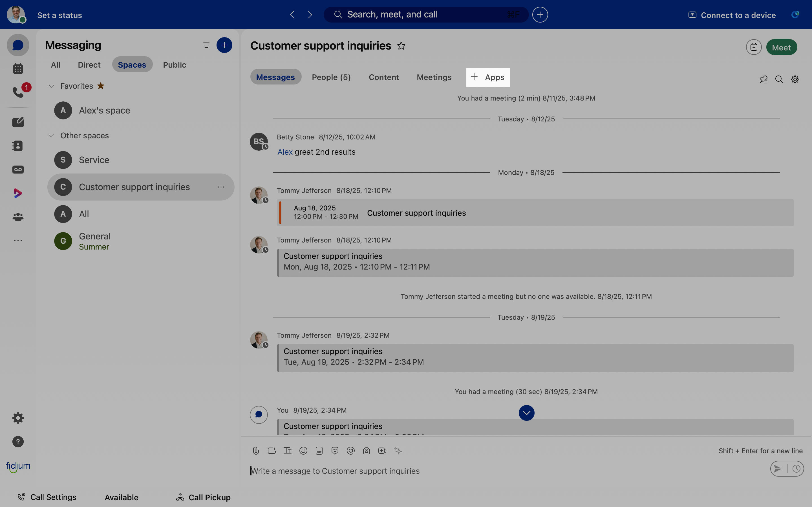
Task: Open the Calling icon in the sidebar
Action: pos(18,92)
